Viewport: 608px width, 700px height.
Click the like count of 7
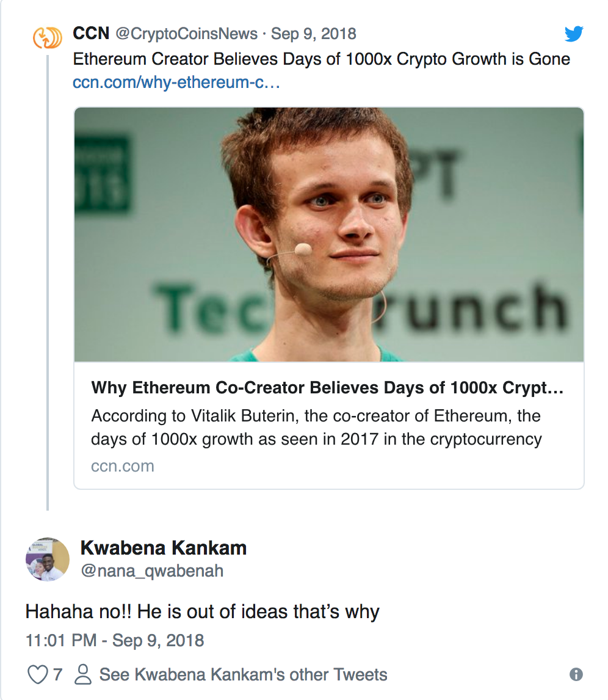point(58,674)
